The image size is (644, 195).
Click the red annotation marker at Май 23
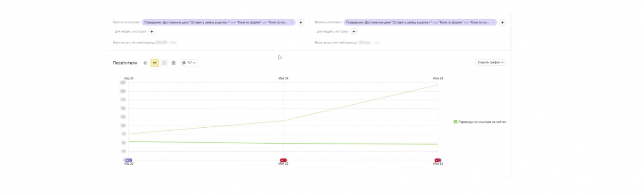pyautogui.click(x=283, y=160)
